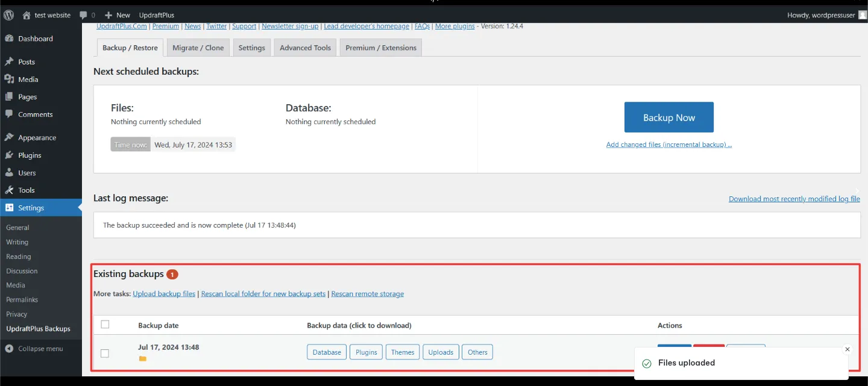Image resolution: width=868 pixels, height=386 pixels.
Task: Click the backup succeeded log message
Action: pyautogui.click(x=200, y=225)
